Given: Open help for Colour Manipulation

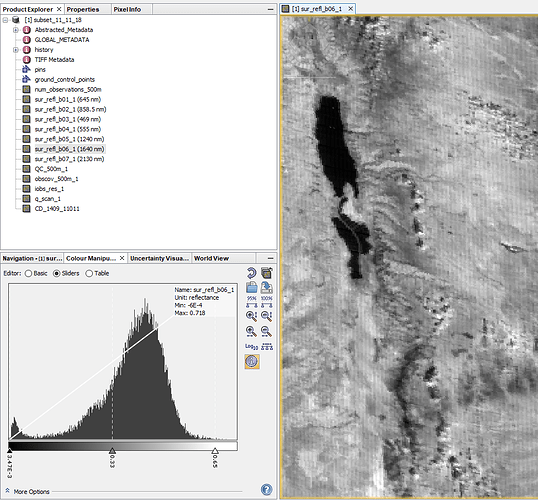Looking at the screenshot, I should coord(267,489).
